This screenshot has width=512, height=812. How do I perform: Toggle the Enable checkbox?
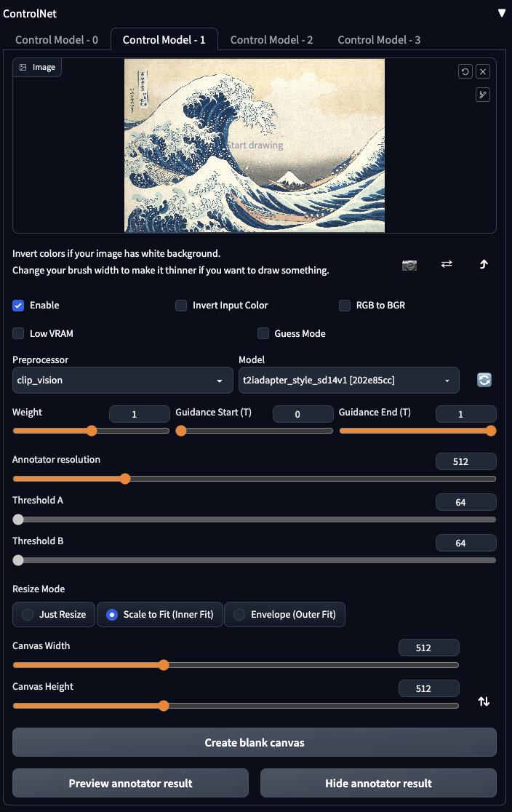coord(18,306)
